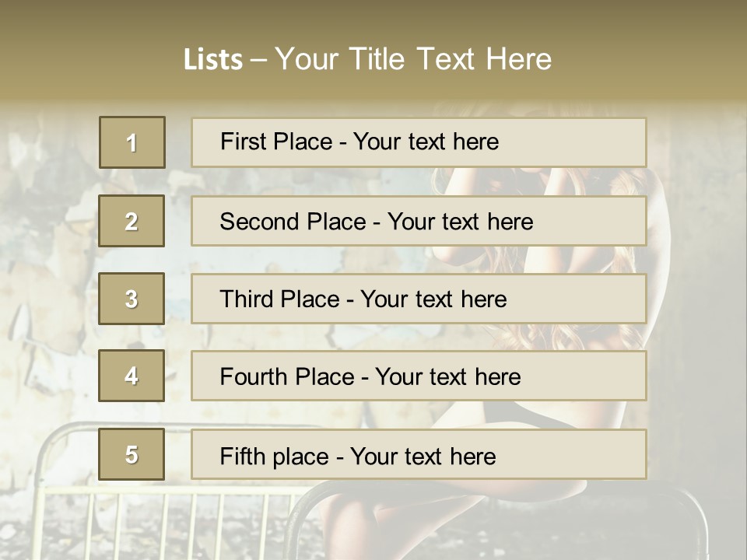Click 'Your text here' in the Third Place row

(433, 299)
